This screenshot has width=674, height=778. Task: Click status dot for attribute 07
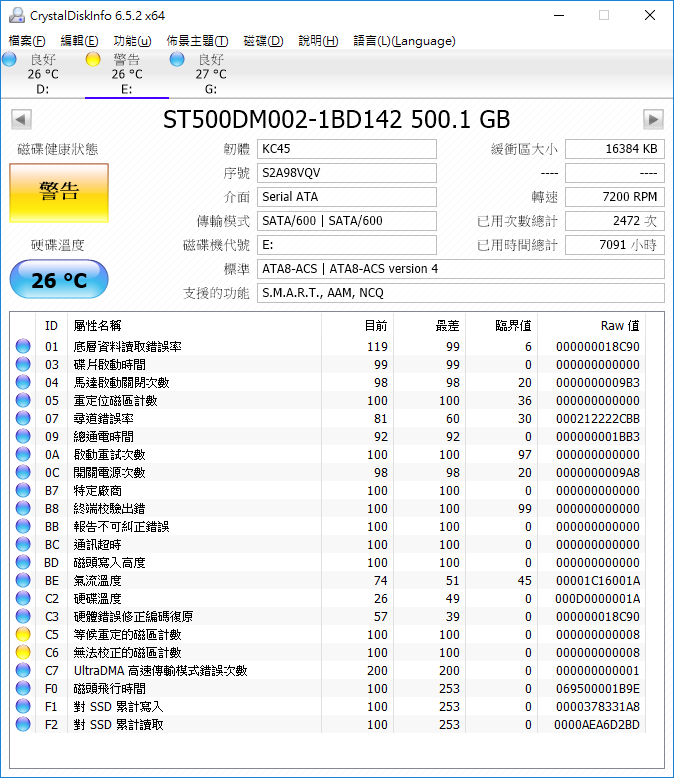coord(23,418)
